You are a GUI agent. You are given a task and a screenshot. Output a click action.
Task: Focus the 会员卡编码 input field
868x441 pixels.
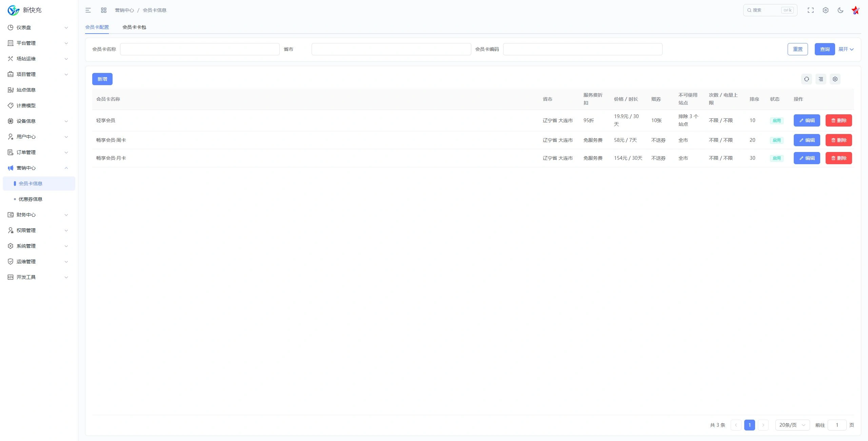pyautogui.click(x=583, y=49)
